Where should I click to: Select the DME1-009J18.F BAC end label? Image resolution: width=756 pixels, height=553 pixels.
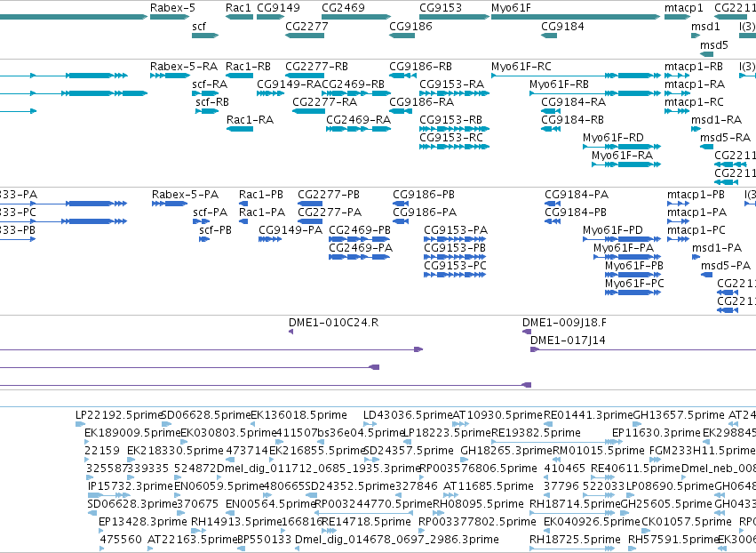565,323
